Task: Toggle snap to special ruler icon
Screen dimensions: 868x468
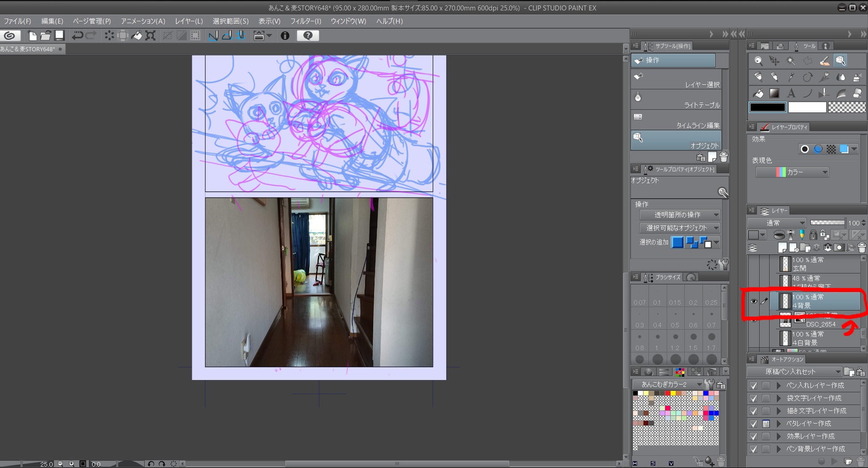Action: click(227, 36)
